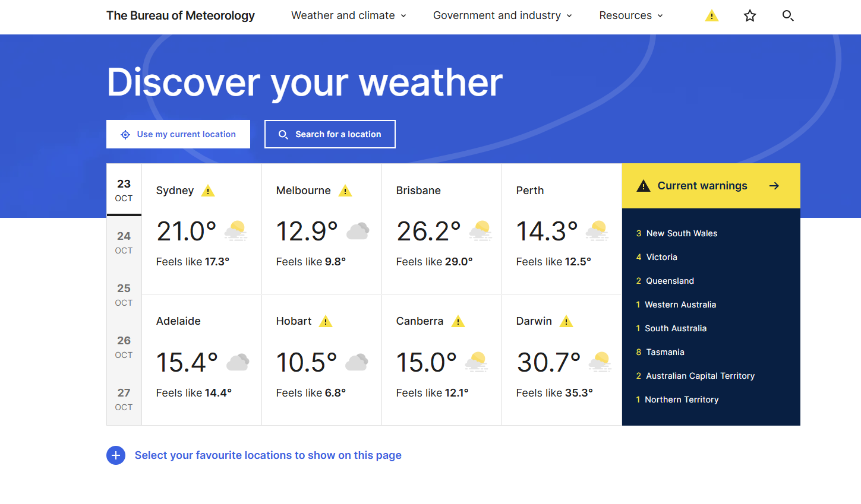Open the Resources dropdown menu

630,15
